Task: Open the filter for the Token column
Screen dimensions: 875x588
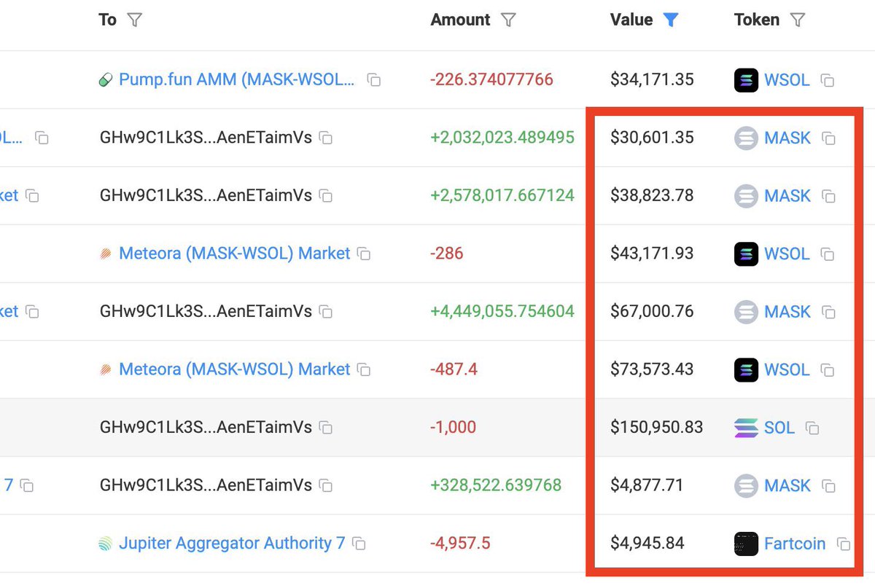Action: point(798,20)
